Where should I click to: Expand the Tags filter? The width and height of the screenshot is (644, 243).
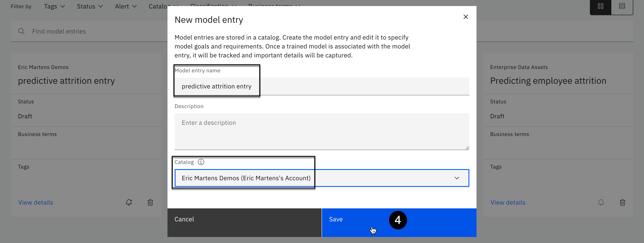pos(54,6)
